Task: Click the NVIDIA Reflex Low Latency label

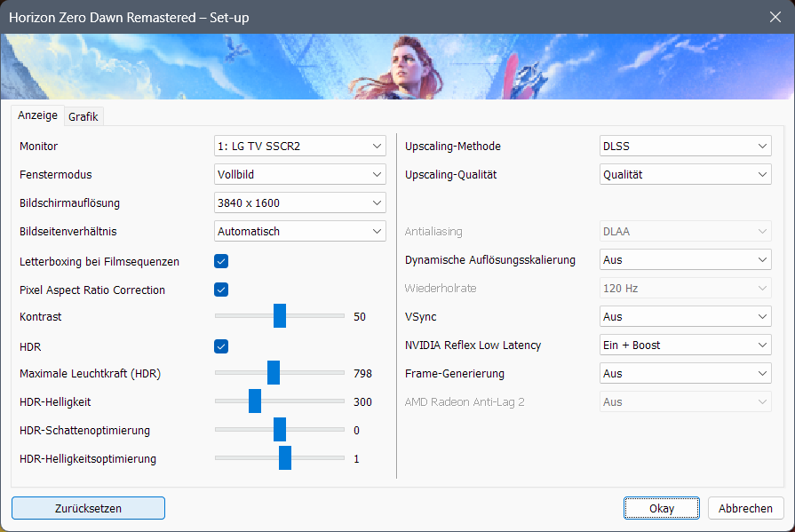Action: tap(473, 345)
